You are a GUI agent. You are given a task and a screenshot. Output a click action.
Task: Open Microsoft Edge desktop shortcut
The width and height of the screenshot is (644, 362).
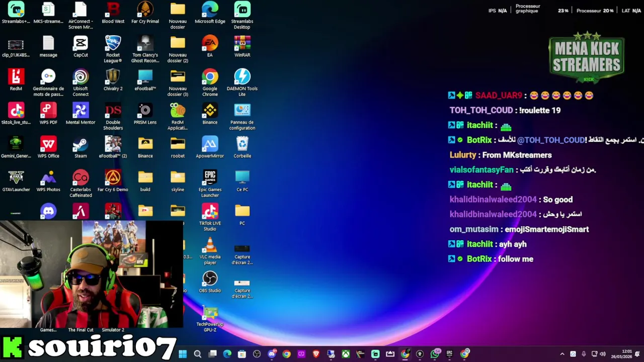(210, 13)
